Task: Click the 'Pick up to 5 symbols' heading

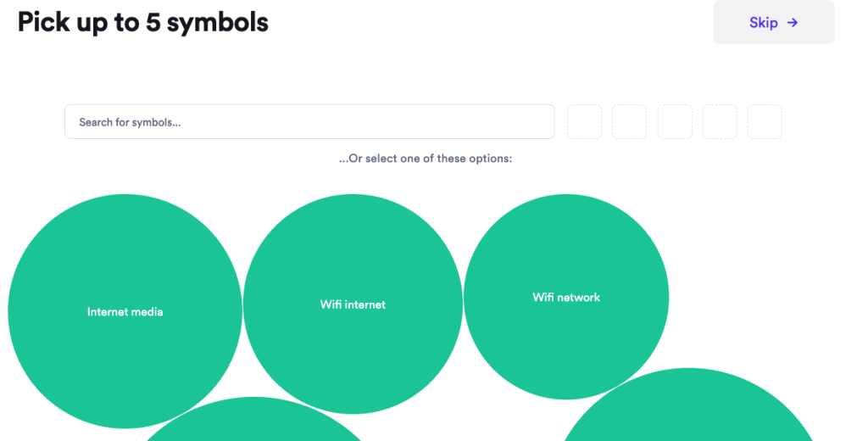Action: click(x=143, y=22)
